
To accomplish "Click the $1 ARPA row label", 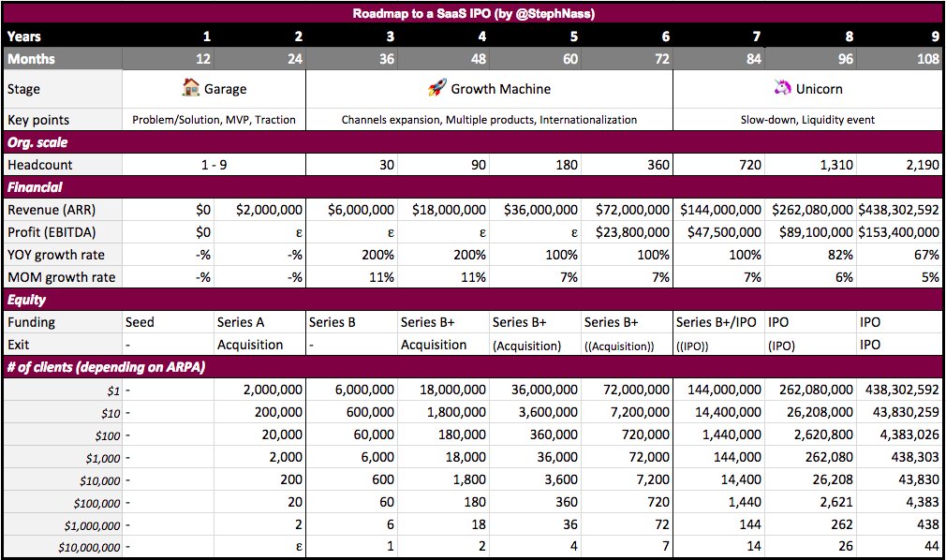I will click(x=63, y=391).
